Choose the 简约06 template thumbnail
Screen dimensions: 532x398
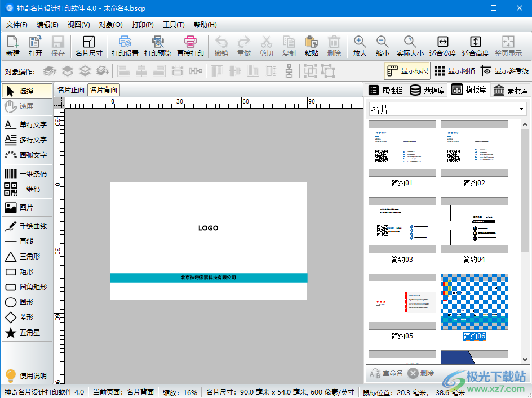pos(475,302)
